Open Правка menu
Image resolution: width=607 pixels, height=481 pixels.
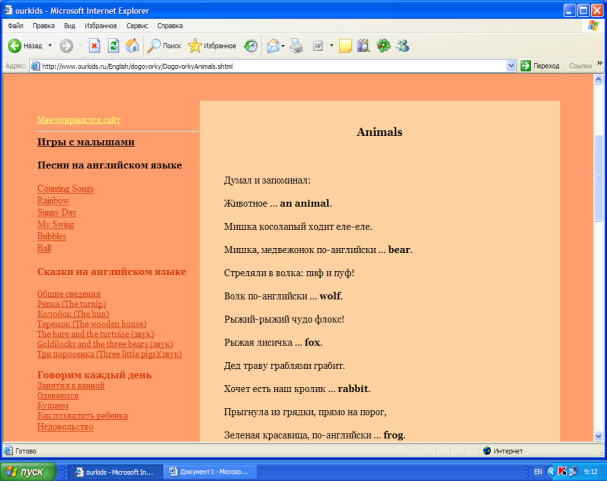(43, 26)
